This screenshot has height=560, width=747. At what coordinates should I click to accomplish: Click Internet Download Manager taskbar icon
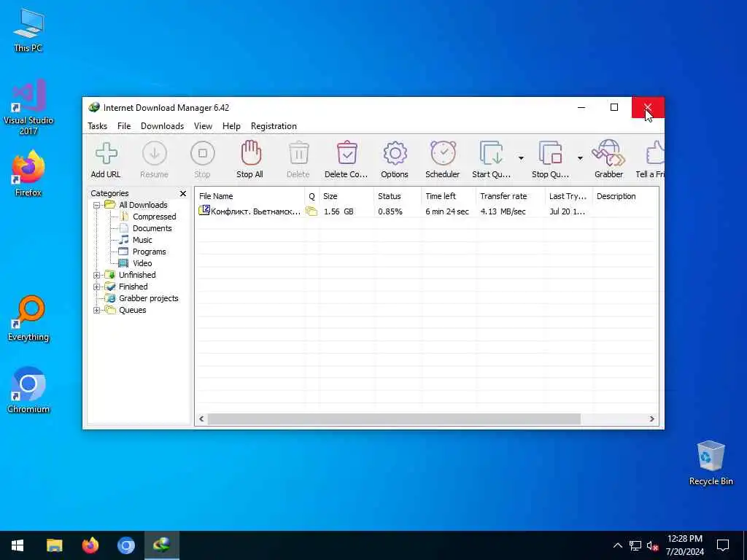[x=161, y=545]
